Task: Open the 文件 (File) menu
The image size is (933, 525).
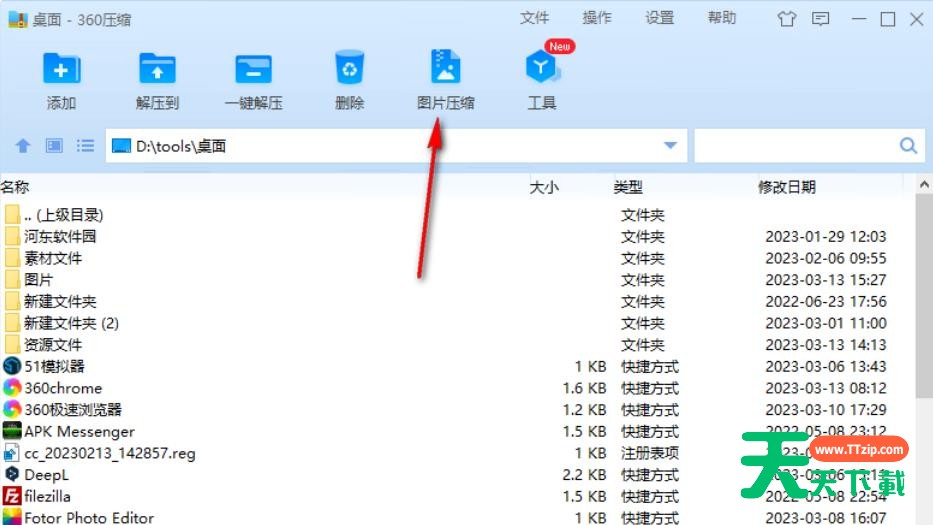Action: (535, 18)
